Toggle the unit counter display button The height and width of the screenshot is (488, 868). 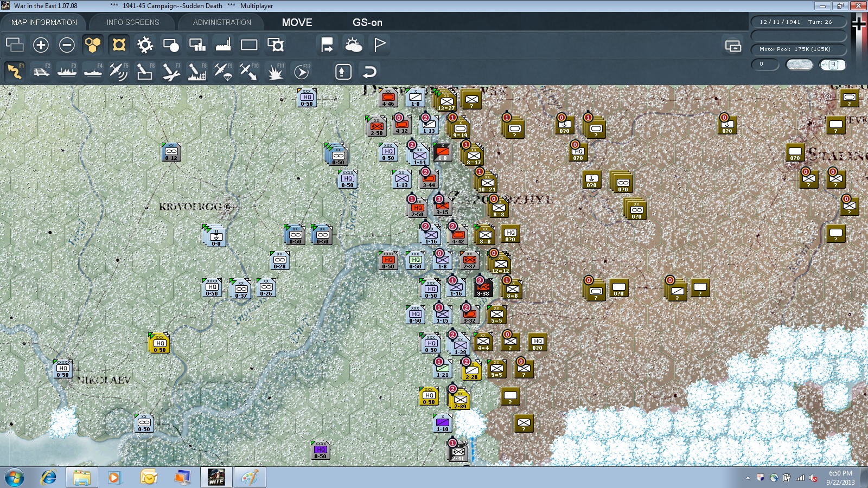119,45
